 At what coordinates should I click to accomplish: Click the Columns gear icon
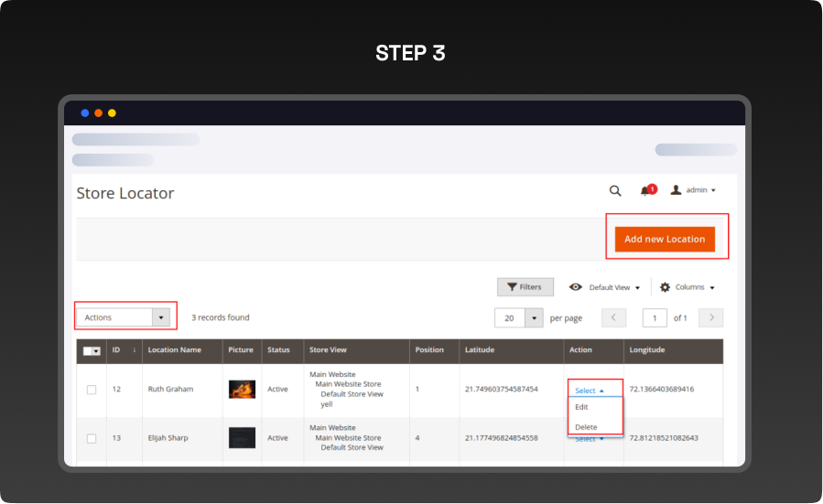(666, 287)
